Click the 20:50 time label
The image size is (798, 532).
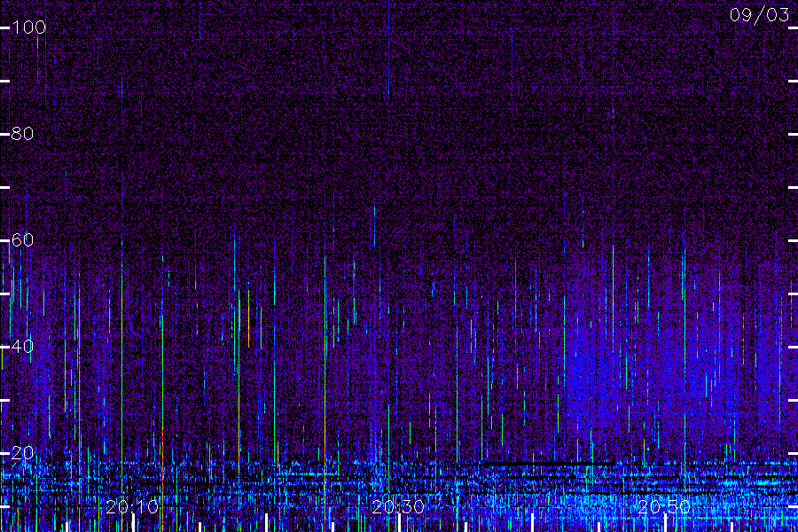664,507
